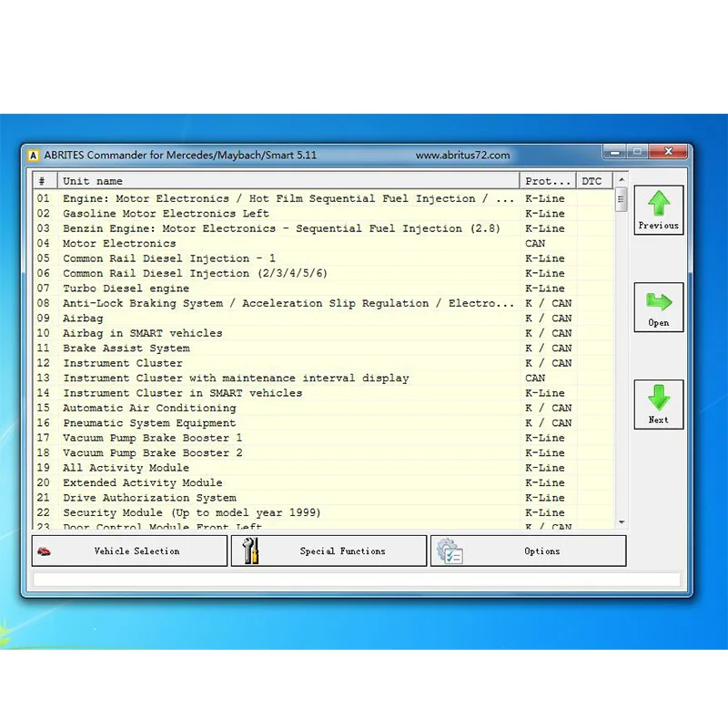The image size is (728, 728).
Task: Click K-Line protocol cell of row 07
Action: (549, 288)
